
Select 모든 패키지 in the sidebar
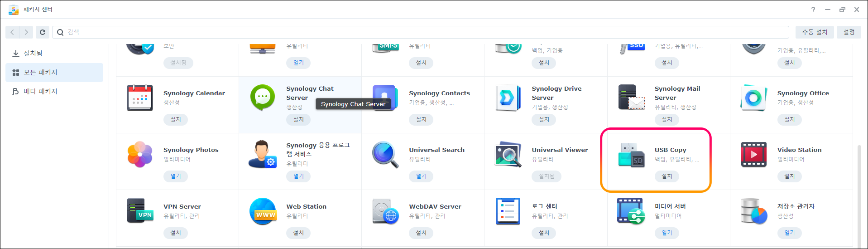coord(54,72)
